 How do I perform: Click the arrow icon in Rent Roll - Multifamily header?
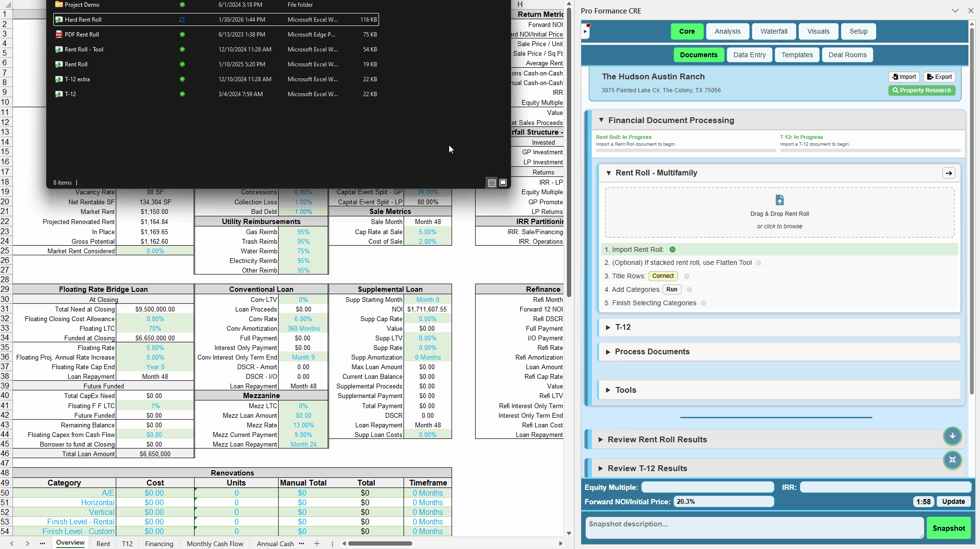(948, 173)
